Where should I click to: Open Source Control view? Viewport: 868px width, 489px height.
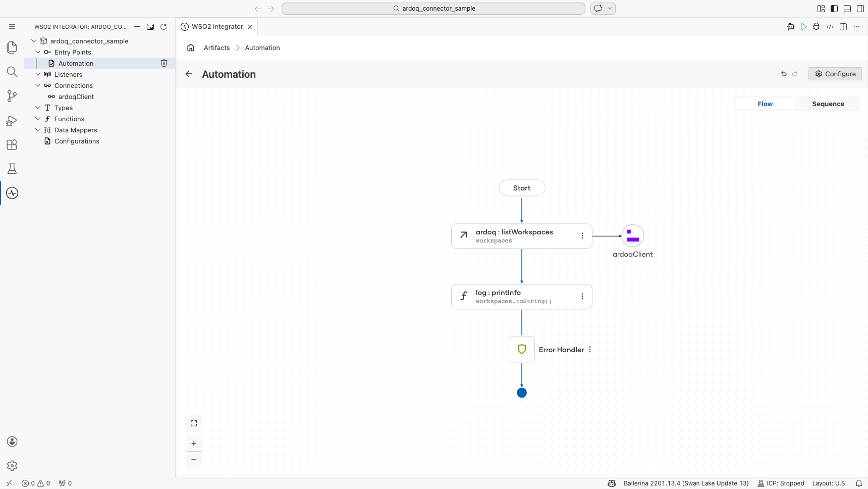click(x=12, y=96)
